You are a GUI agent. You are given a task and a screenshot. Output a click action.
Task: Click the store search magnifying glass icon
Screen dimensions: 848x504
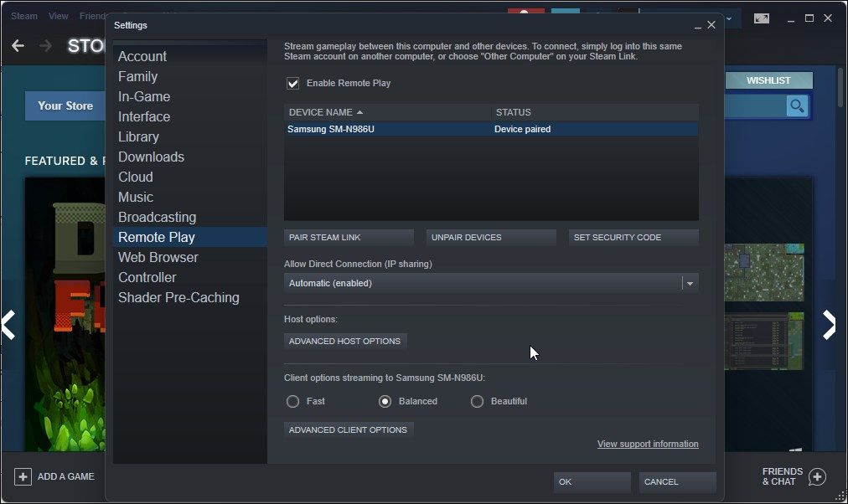796,106
